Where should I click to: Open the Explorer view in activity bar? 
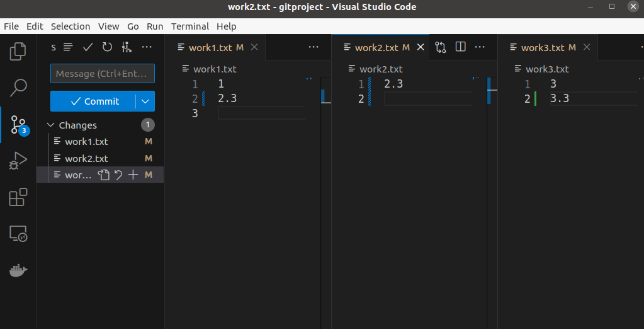18,51
